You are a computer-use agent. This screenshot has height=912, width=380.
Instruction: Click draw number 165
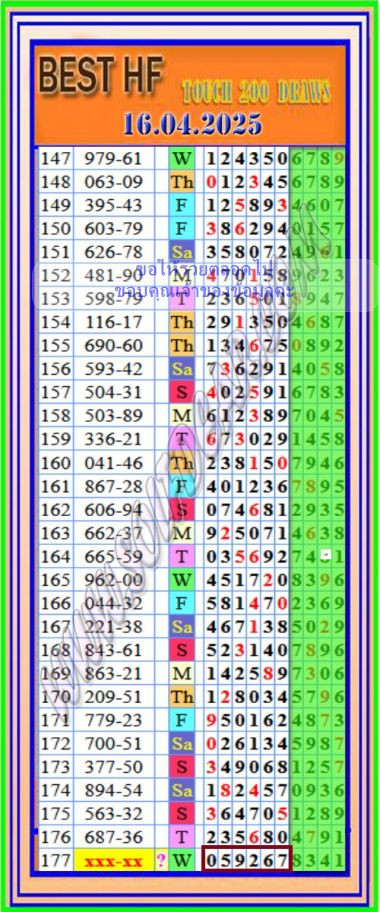pyautogui.click(x=55, y=580)
